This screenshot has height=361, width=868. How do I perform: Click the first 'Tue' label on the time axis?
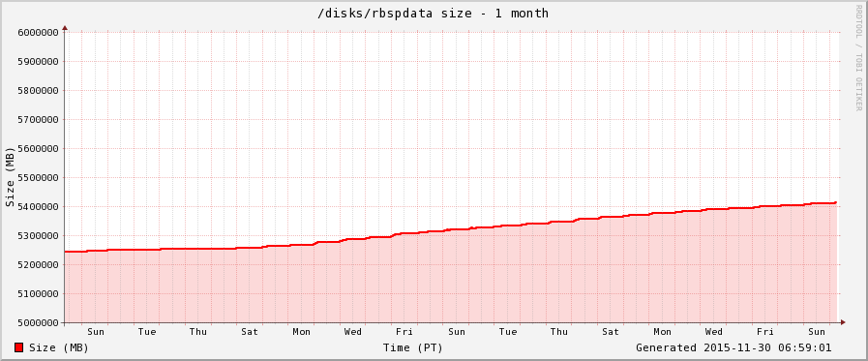tap(147, 332)
